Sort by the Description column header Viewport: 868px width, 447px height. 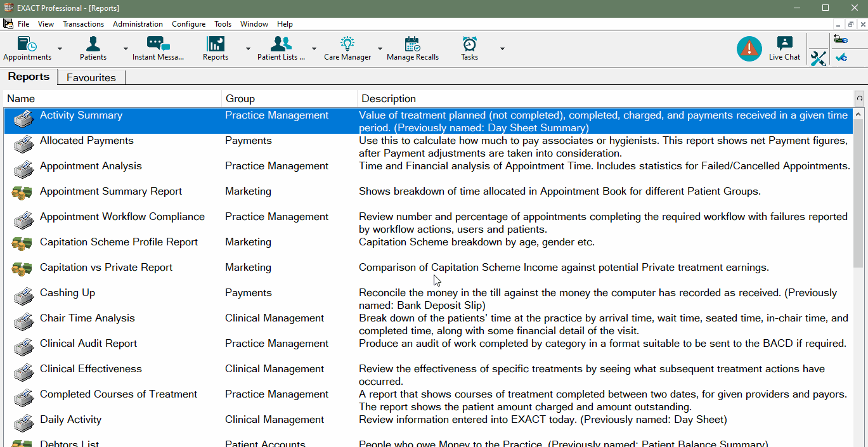click(x=606, y=99)
